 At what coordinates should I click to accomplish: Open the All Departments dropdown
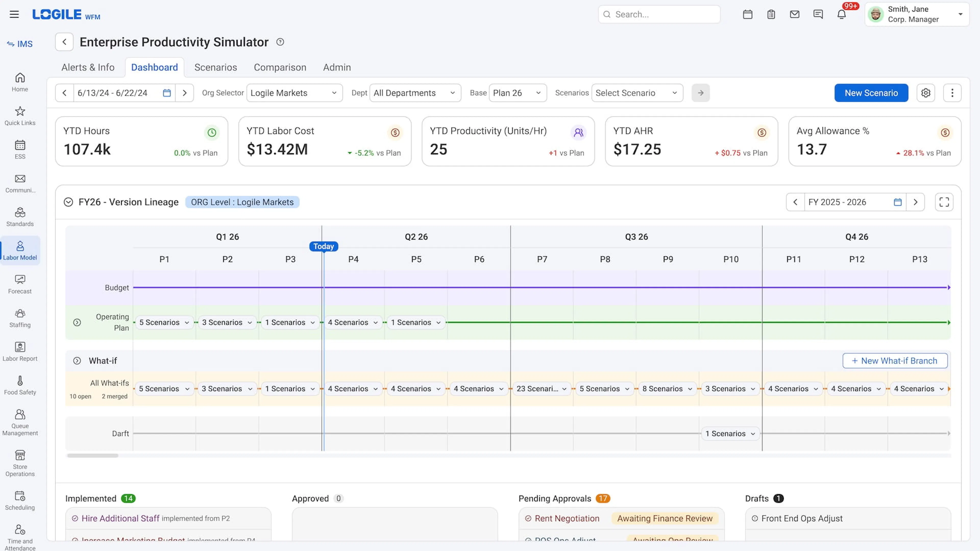(415, 93)
